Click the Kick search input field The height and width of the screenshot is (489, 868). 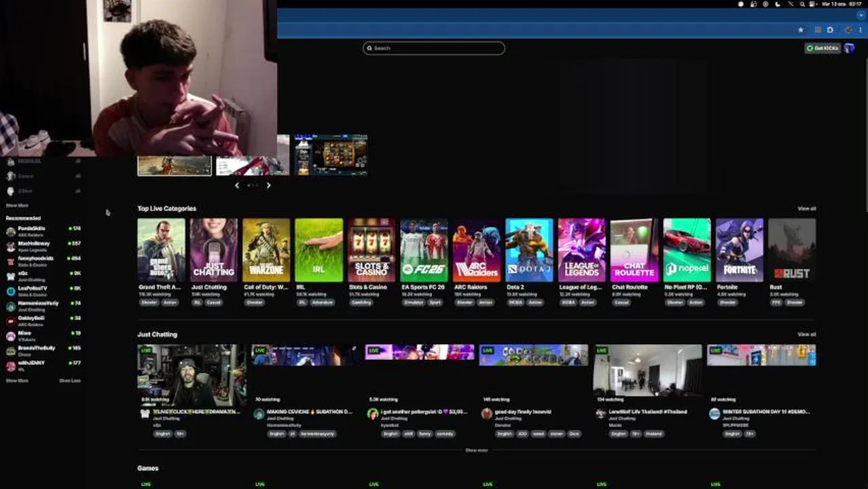pos(434,48)
